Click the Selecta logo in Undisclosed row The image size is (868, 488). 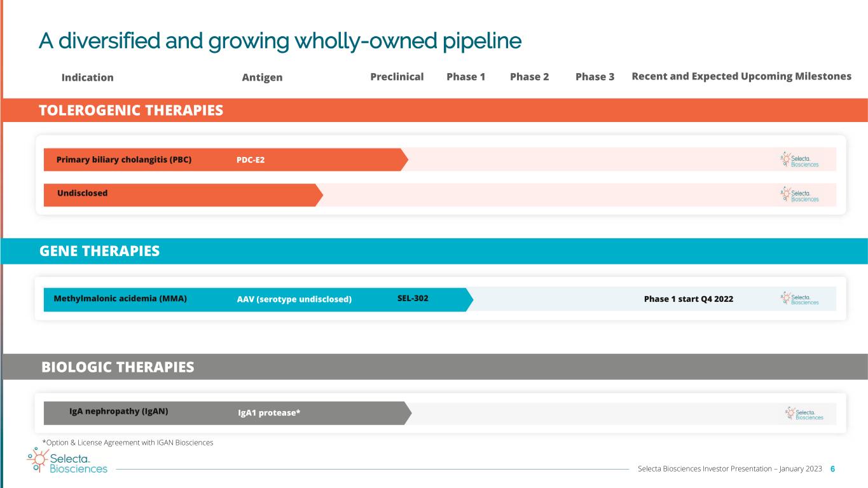pos(799,194)
